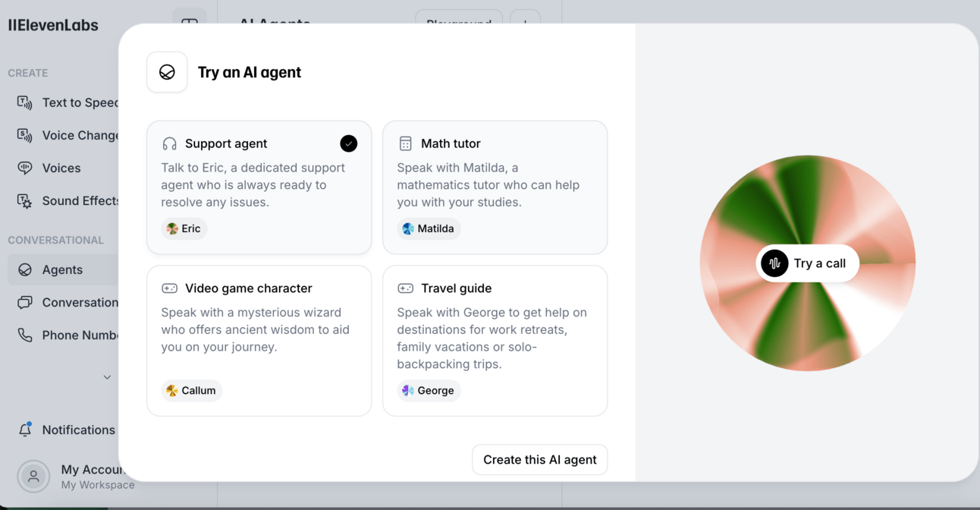The image size is (980, 510).
Task: Click the headphones icon on Support agent
Action: coord(169,143)
